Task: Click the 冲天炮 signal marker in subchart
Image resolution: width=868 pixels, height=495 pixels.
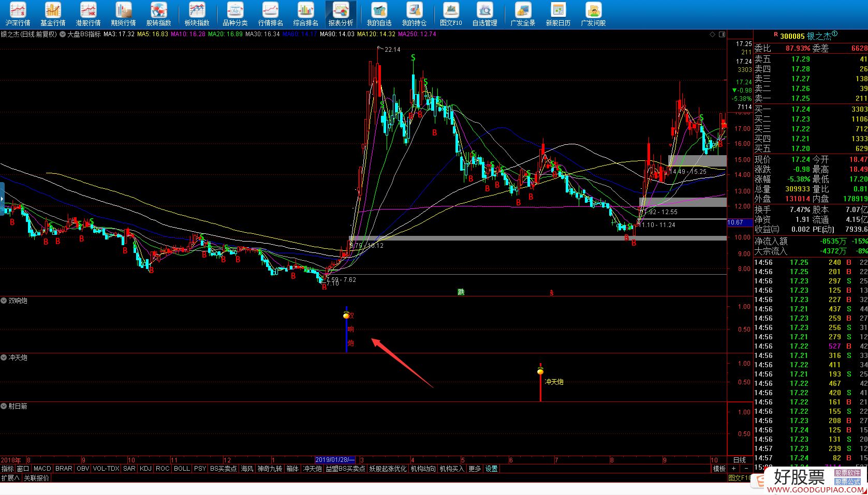Action: click(540, 371)
